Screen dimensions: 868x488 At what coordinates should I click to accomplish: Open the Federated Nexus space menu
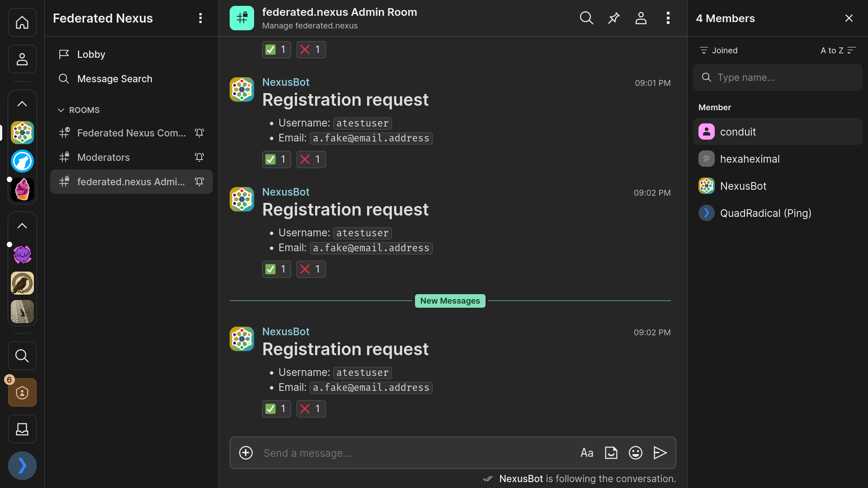point(200,18)
